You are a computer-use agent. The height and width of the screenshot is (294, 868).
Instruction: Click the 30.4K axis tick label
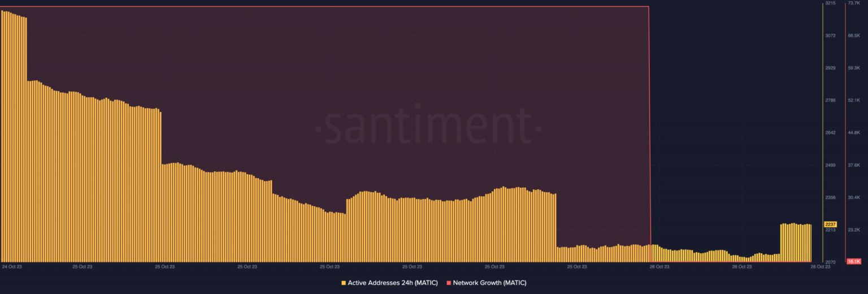click(853, 198)
